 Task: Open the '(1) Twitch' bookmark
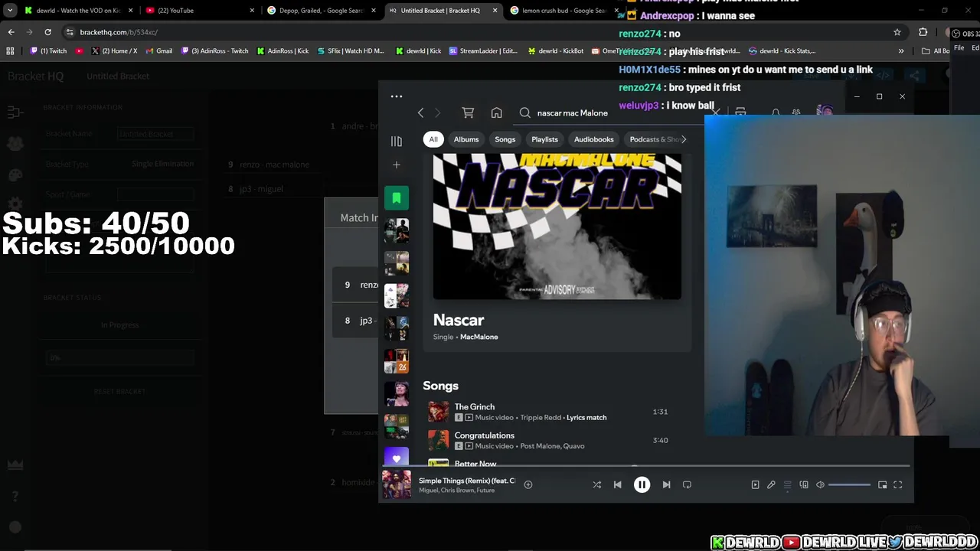[48, 51]
